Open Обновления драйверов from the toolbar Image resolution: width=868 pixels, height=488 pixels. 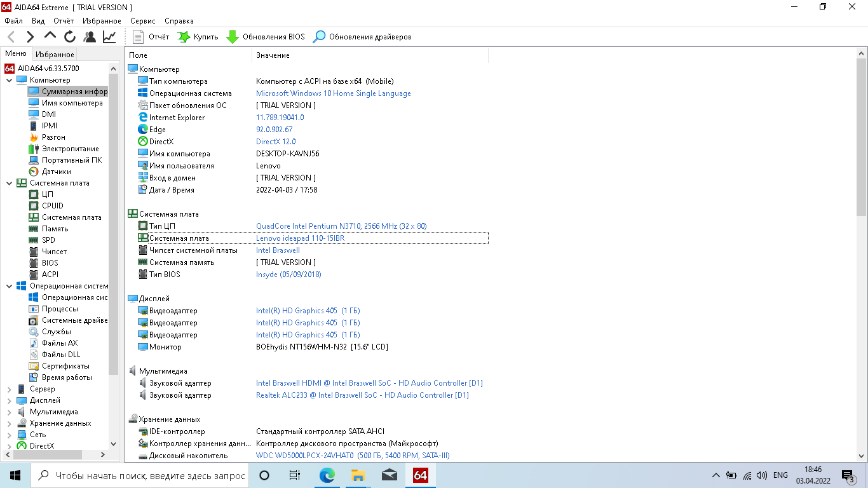362,37
